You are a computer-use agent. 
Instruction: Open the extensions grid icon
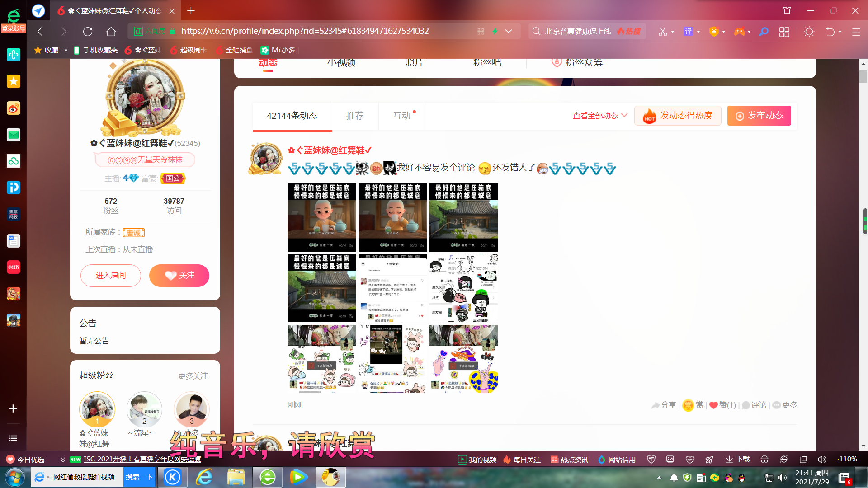coord(784,32)
